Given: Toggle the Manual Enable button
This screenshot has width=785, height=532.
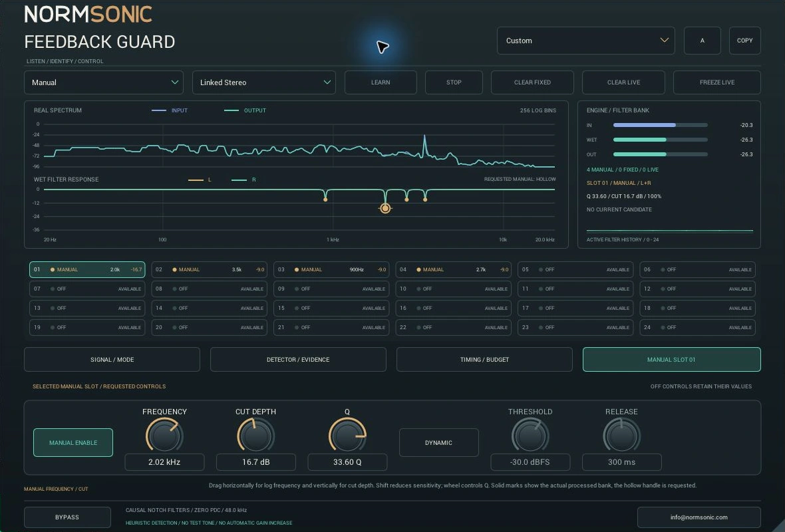Looking at the screenshot, I should coord(73,442).
